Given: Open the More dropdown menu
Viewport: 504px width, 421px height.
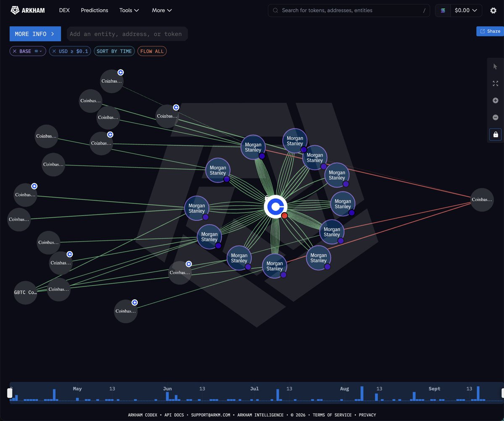Looking at the screenshot, I should [162, 10].
